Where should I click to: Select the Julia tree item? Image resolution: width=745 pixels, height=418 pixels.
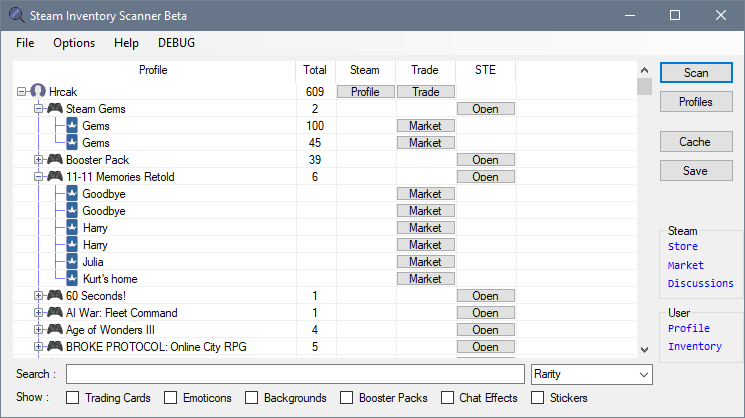coord(93,262)
